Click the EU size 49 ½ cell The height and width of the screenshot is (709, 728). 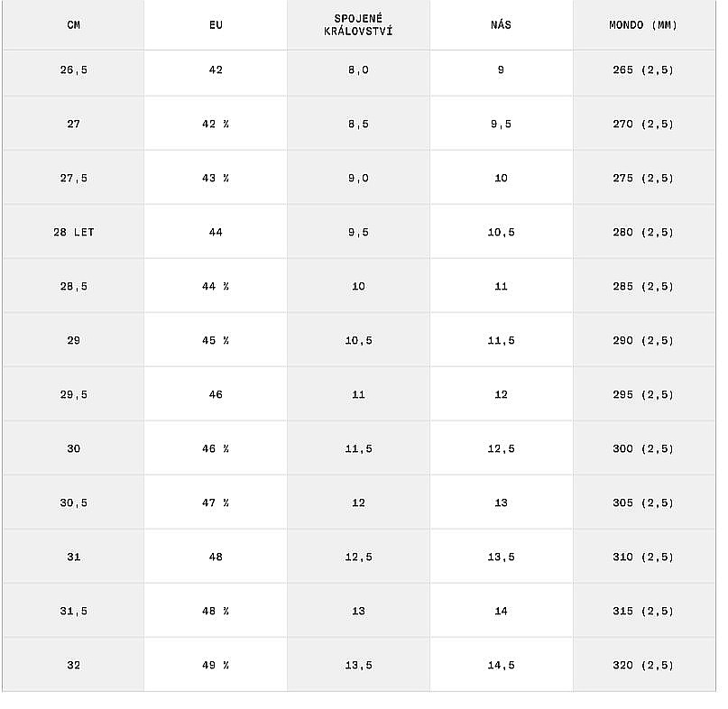point(216,666)
